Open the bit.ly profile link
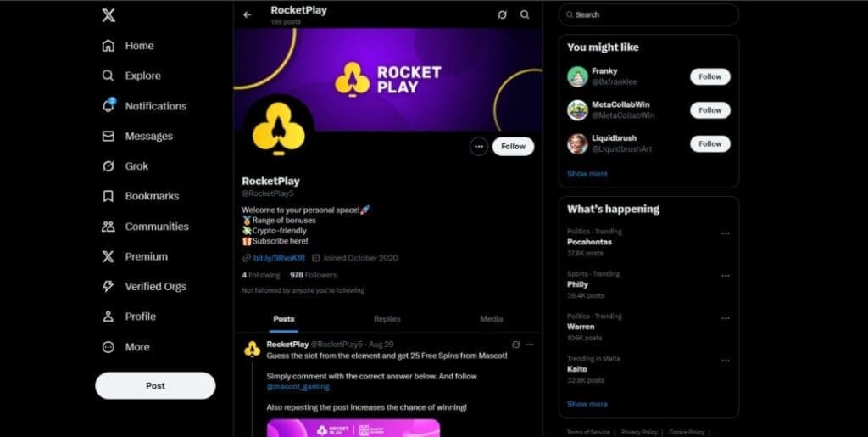This screenshot has height=437, width=868. pos(279,258)
